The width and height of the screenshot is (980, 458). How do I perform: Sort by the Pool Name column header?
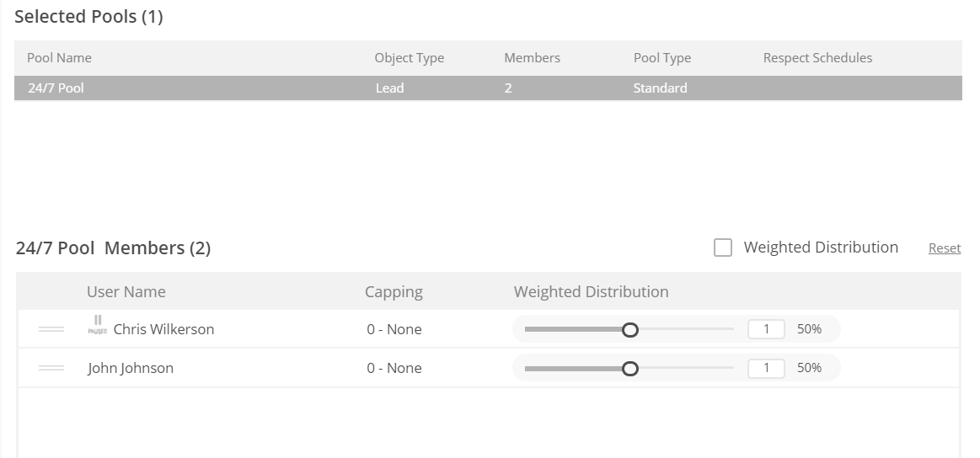[59, 58]
